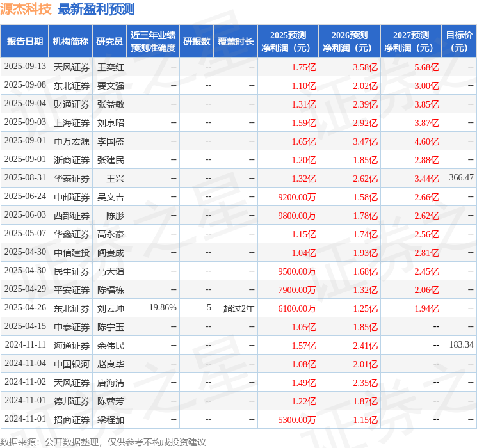Select researcher 要文强
The image size is (477, 448).
coord(110,86)
